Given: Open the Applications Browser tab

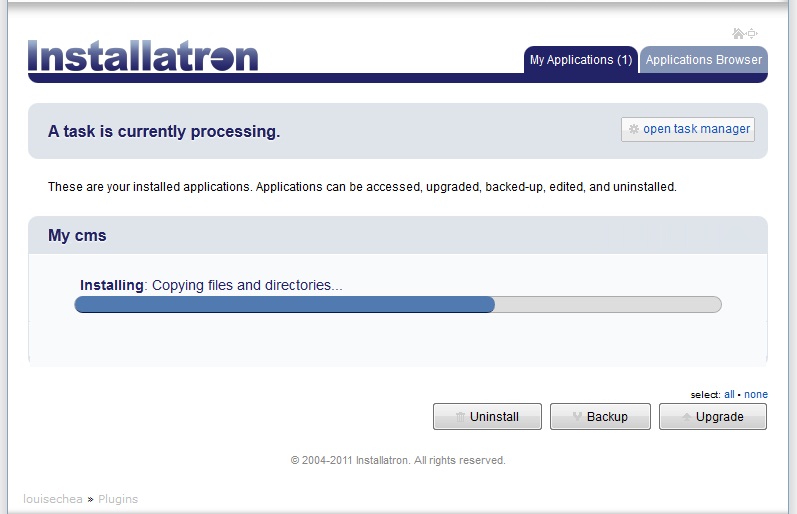Looking at the screenshot, I should 703,60.
